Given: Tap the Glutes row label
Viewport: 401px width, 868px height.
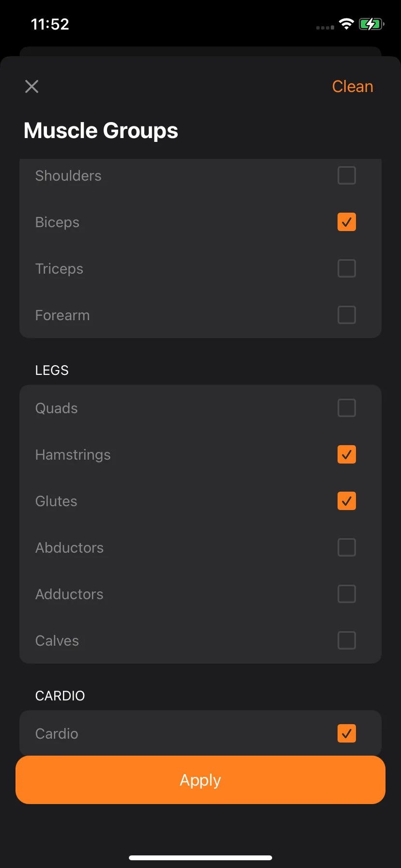Looking at the screenshot, I should [x=56, y=501].
